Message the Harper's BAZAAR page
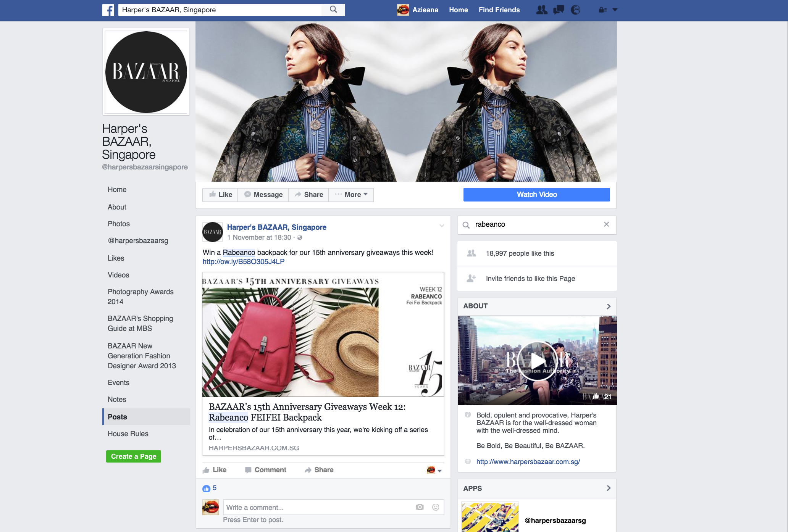This screenshot has height=532, width=788. (263, 195)
